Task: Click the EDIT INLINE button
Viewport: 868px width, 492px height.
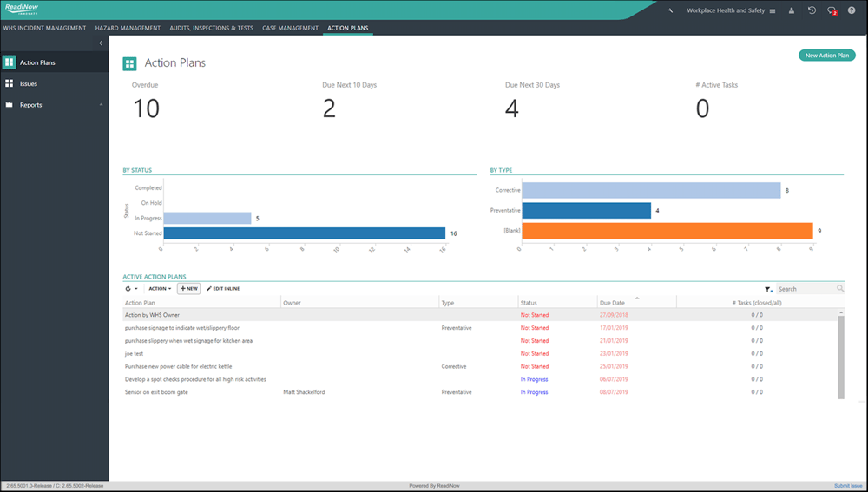Action: click(x=223, y=289)
